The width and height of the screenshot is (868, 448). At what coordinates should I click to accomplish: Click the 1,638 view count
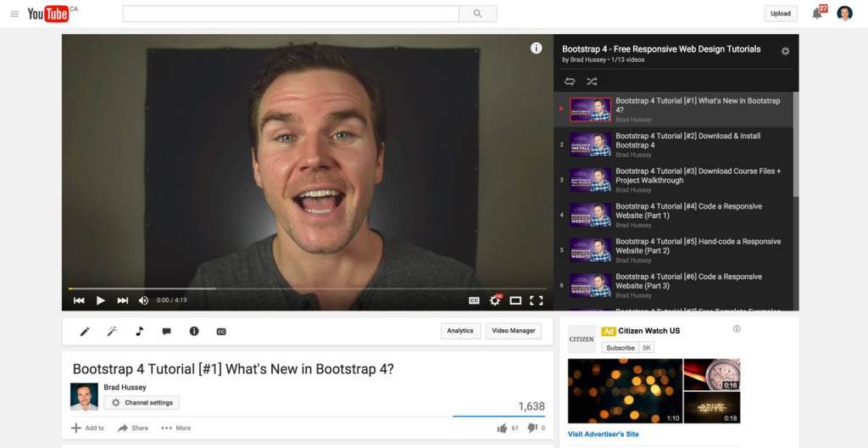pyautogui.click(x=531, y=406)
